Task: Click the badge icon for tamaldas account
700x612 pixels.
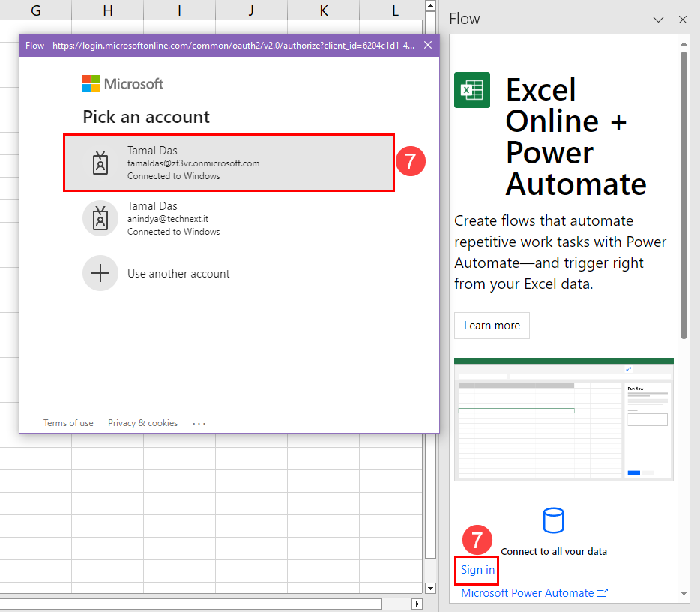Action: point(100,163)
